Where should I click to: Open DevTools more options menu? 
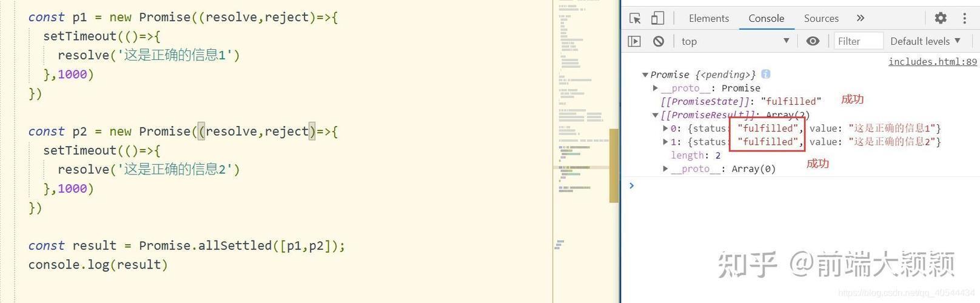964,18
